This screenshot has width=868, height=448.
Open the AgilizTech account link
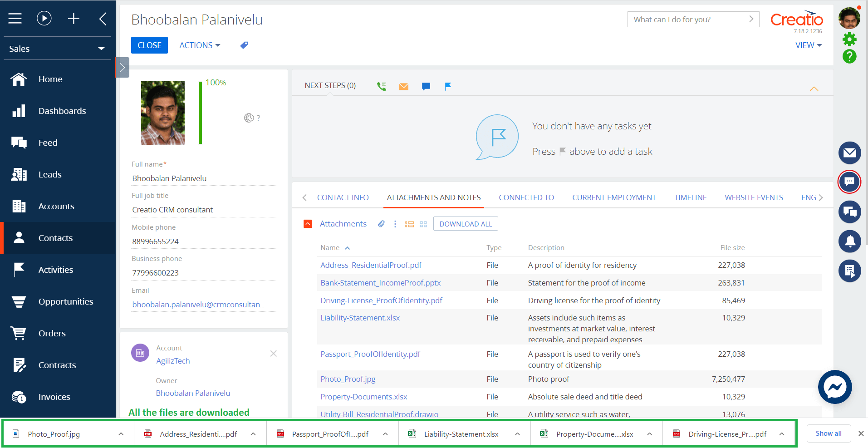[173, 360]
